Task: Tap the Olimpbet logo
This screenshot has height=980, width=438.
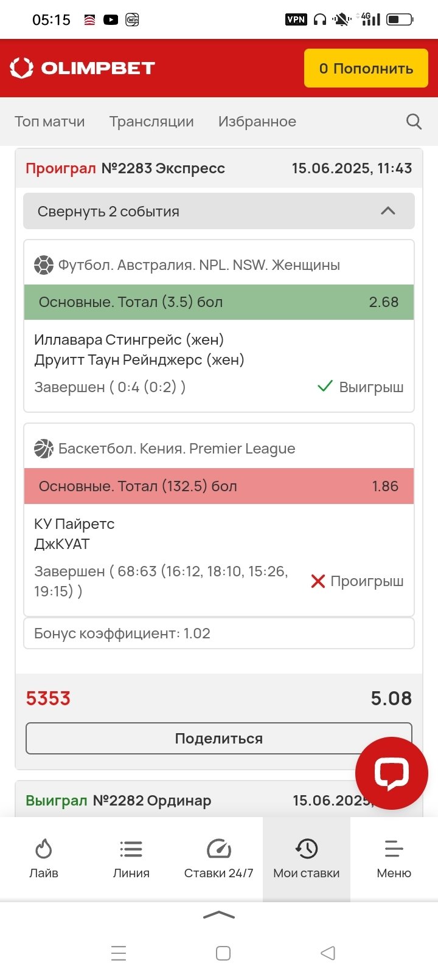Action: tap(83, 68)
